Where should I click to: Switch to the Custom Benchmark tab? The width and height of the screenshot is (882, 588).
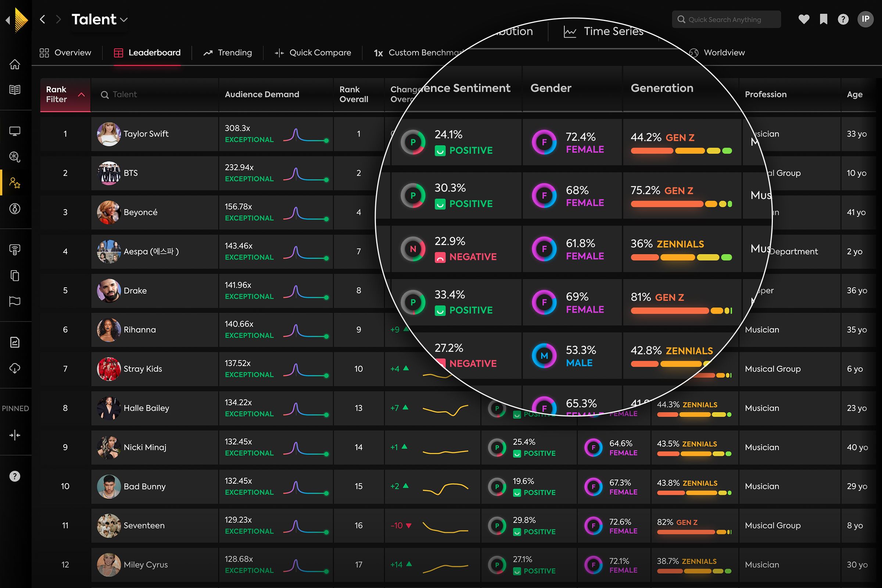click(x=419, y=53)
